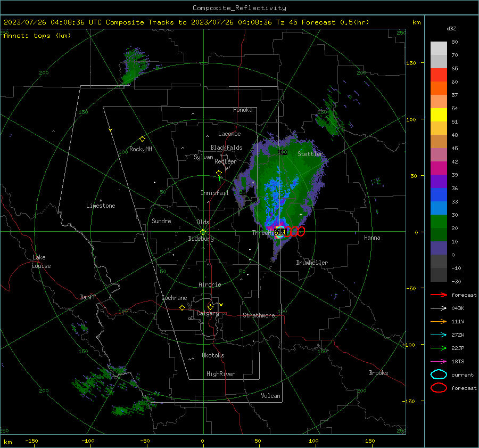
Task: Click the RockyMH label
Action: click(141, 149)
